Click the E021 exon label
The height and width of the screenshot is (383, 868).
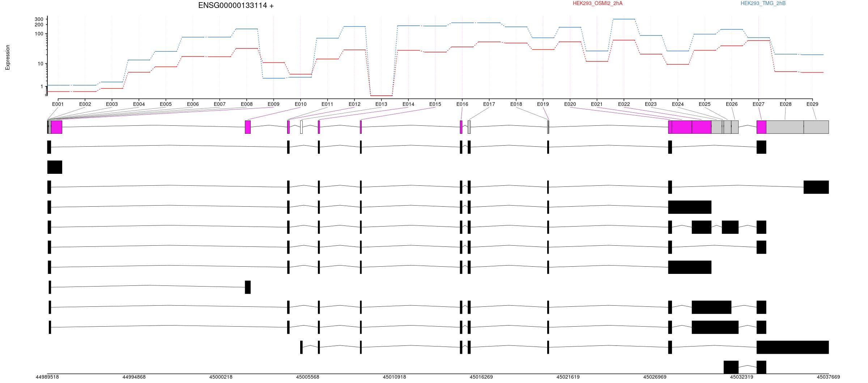(x=597, y=104)
